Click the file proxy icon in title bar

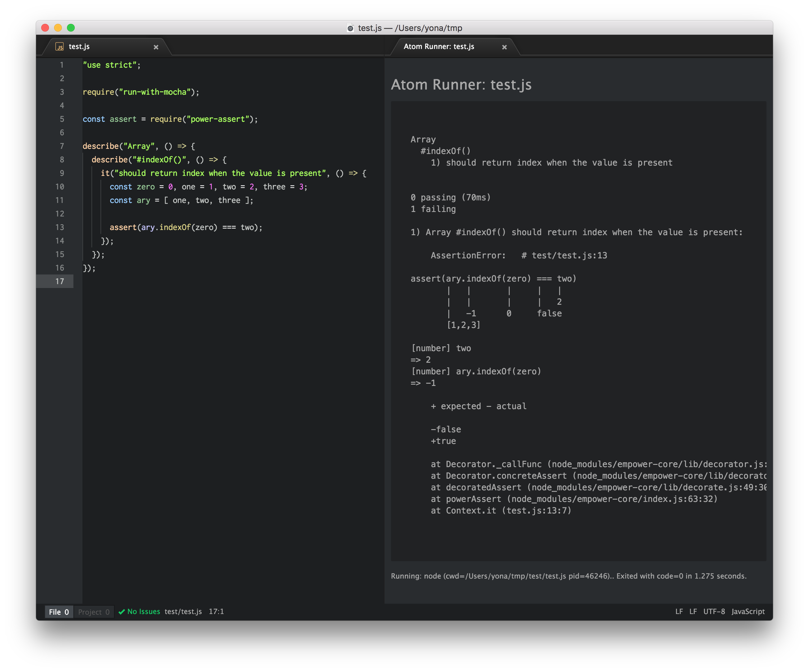tap(350, 28)
